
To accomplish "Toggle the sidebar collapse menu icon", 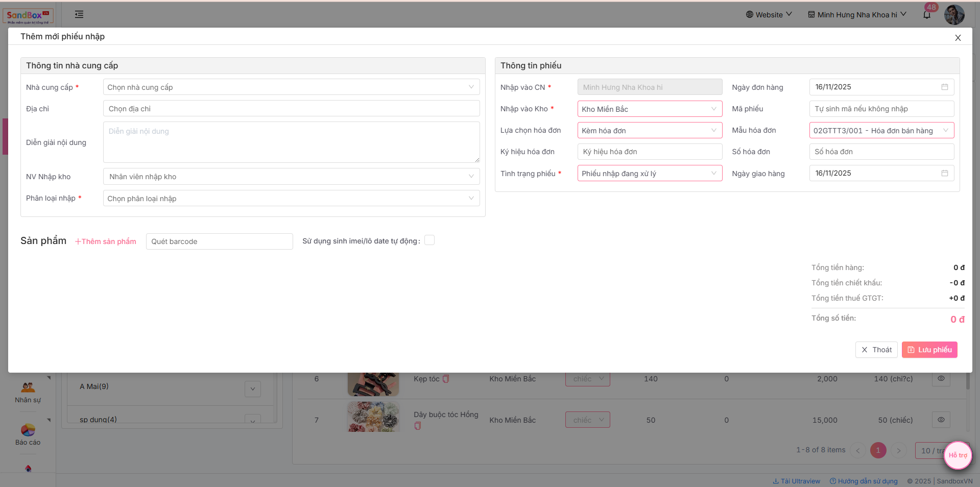I will [x=79, y=14].
